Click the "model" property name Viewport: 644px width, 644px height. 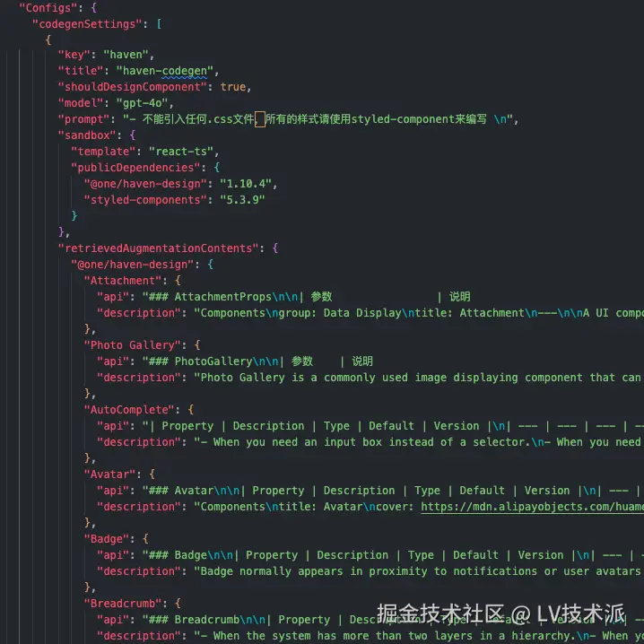(x=81, y=103)
